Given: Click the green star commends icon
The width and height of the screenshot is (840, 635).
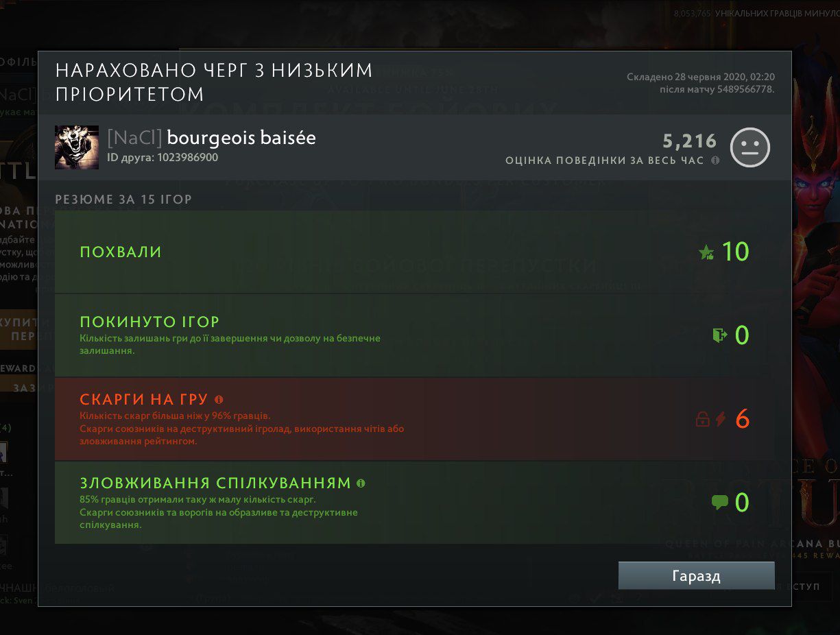Looking at the screenshot, I should [706, 252].
